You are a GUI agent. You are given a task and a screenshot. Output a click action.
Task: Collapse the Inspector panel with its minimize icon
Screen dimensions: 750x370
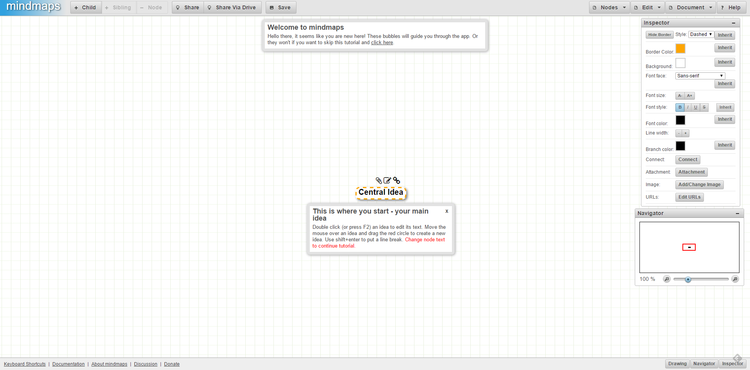733,23
